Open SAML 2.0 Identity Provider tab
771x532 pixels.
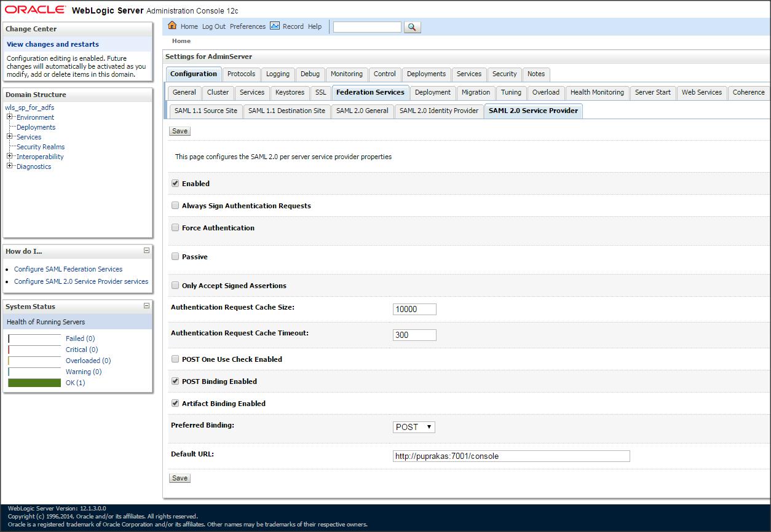[x=439, y=111]
